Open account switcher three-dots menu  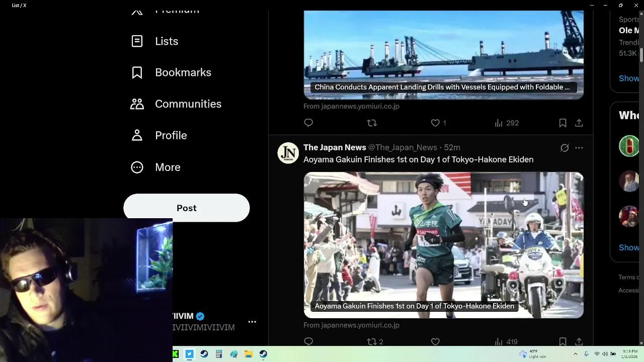[x=252, y=322]
